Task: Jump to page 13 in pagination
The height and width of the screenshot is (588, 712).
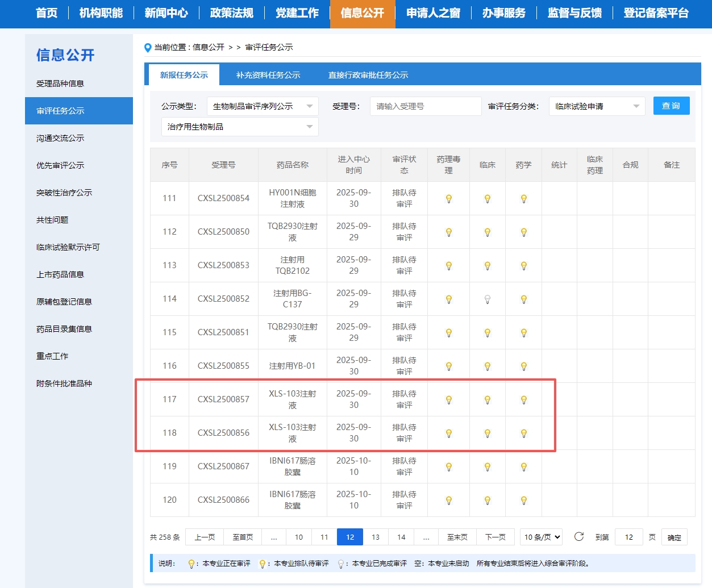Action: pyautogui.click(x=375, y=537)
